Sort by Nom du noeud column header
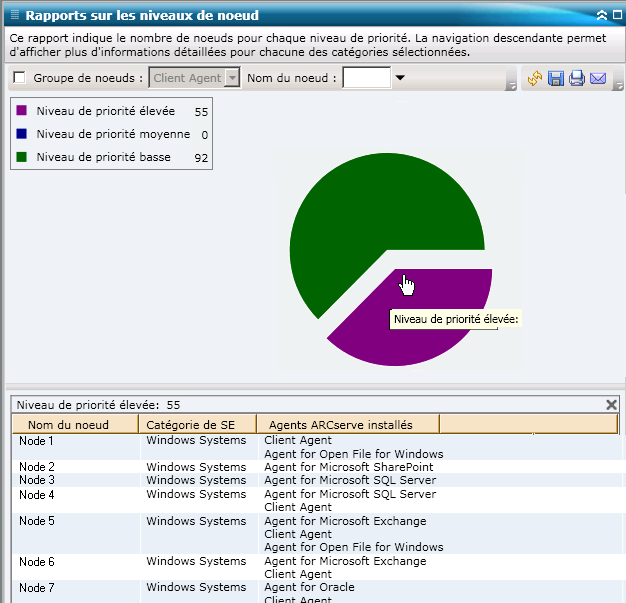This screenshot has width=626, height=603. pyautogui.click(x=69, y=425)
